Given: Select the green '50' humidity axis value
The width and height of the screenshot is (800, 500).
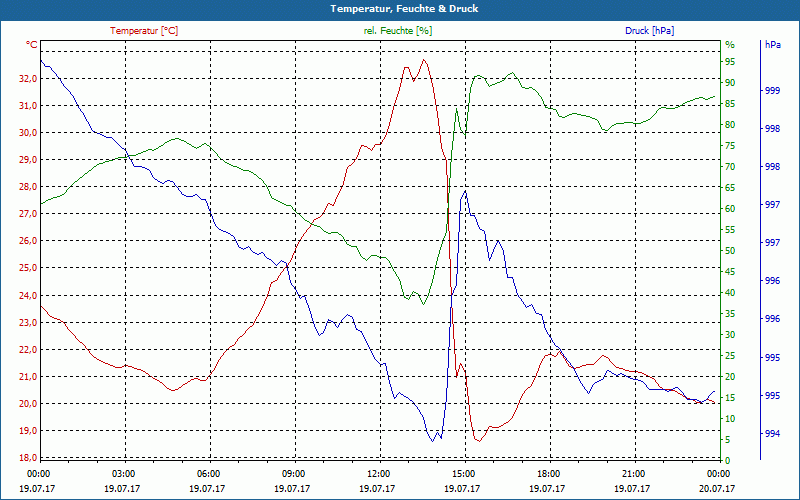Looking at the screenshot, I should click(730, 251).
